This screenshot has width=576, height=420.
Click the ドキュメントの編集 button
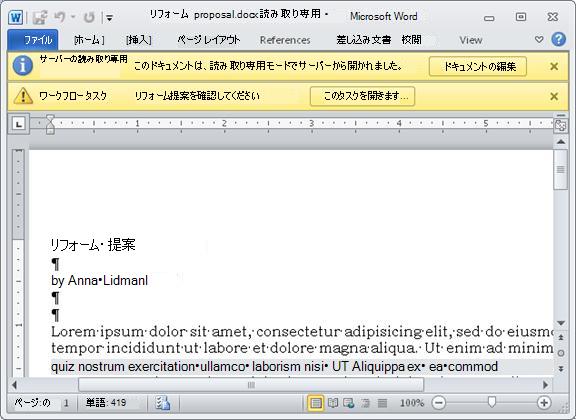[478, 66]
